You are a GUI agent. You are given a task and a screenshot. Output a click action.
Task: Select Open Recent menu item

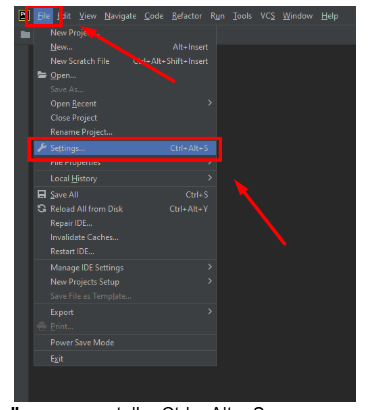125,104
